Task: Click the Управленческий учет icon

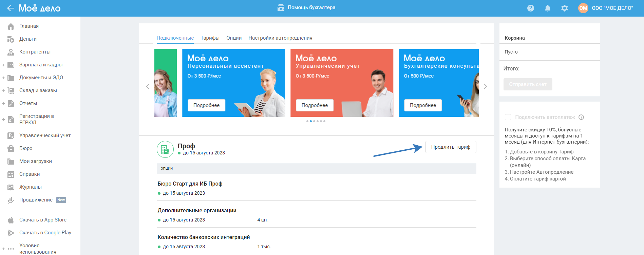Action: (x=11, y=136)
